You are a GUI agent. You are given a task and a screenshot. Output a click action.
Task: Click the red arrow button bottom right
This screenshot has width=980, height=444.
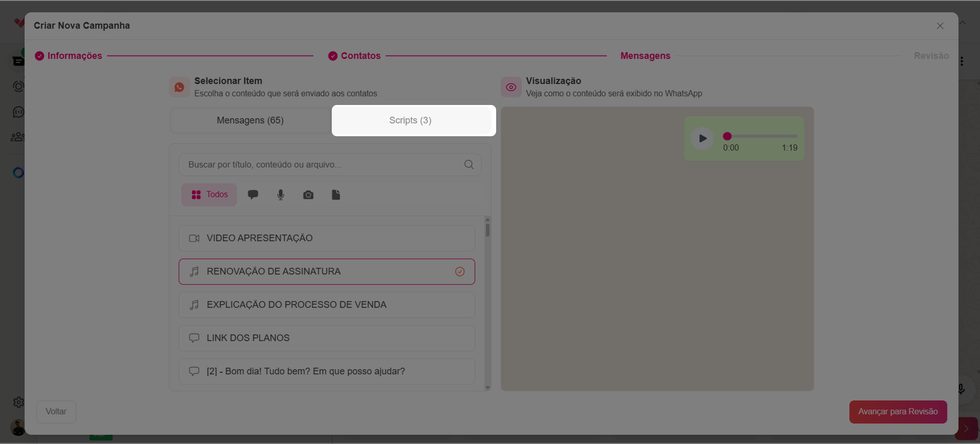(x=967, y=429)
